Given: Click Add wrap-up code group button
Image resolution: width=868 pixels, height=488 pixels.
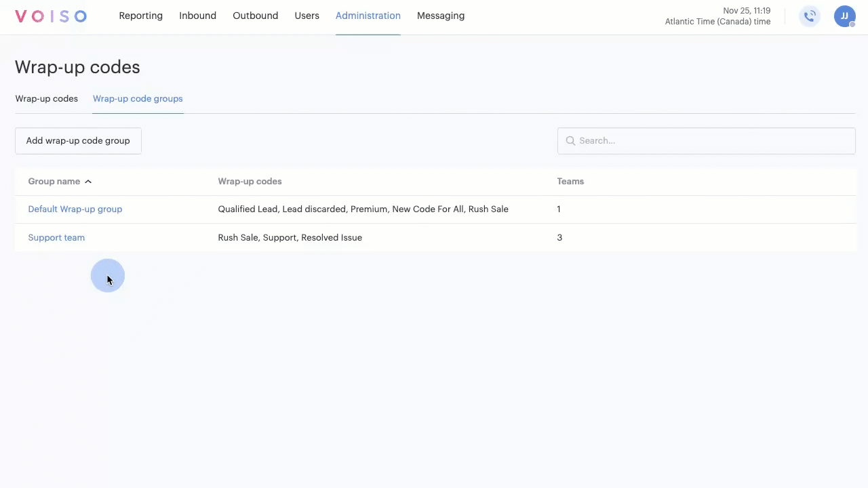Looking at the screenshot, I should [78, 141].
